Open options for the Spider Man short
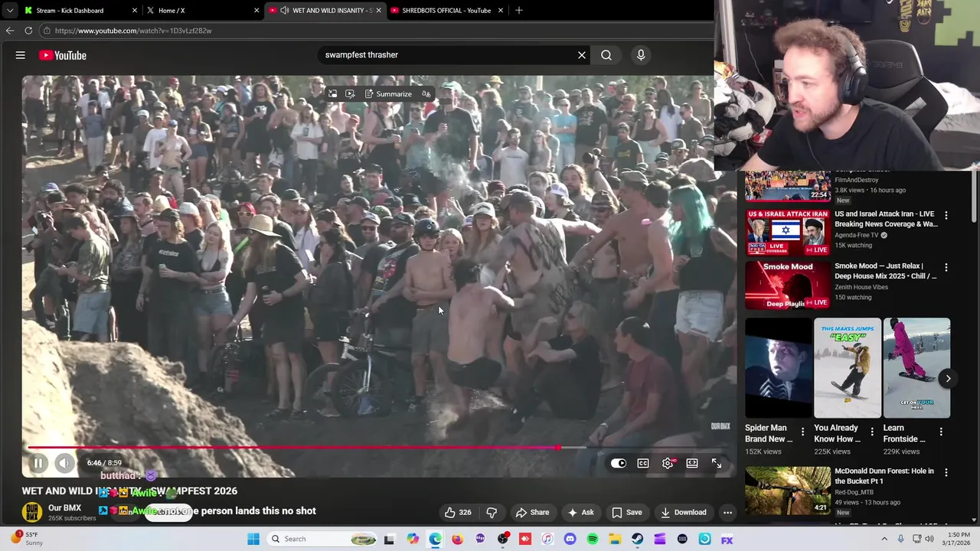Screen dimensions: 980x551 pos(802,432)
